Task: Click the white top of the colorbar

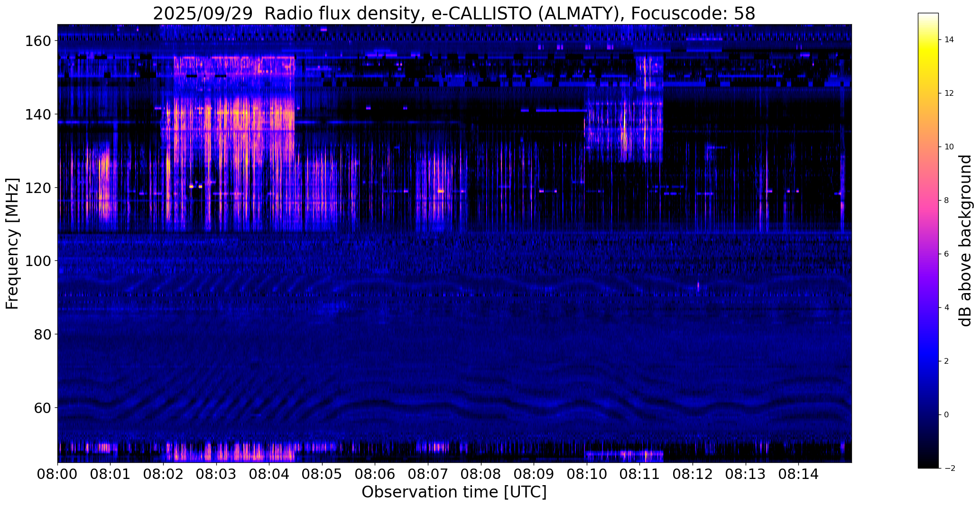Action: (928, 17)
